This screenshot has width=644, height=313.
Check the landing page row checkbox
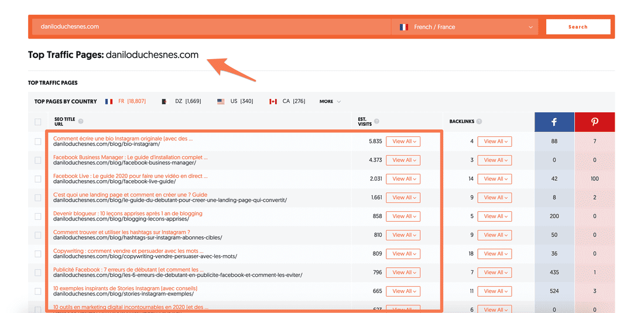(38, 198)
